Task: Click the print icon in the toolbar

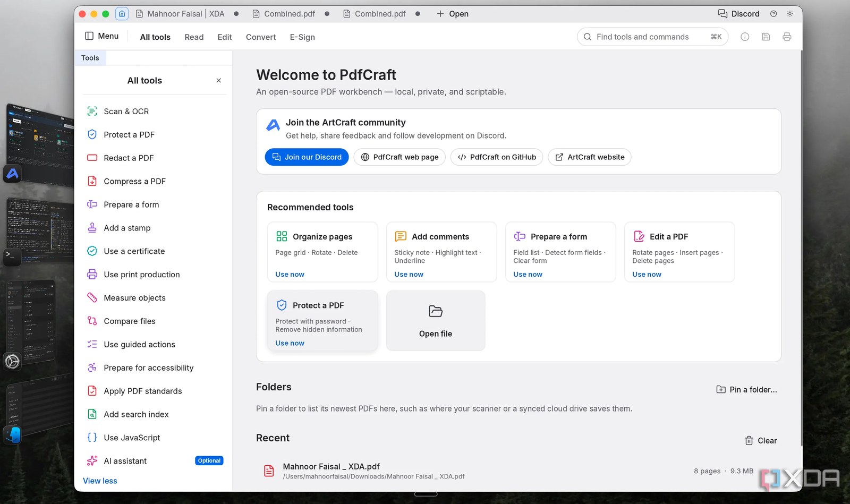Action: point(787,37)
